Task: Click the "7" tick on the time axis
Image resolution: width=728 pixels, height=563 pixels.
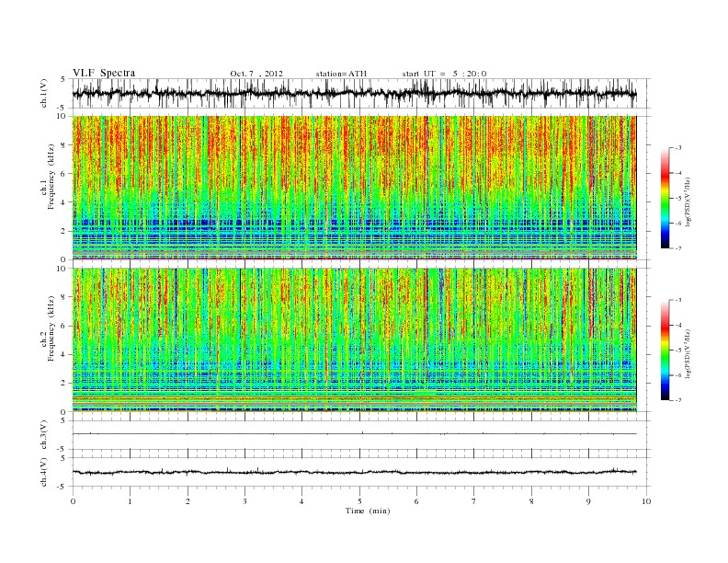Action: coord(474,501)
